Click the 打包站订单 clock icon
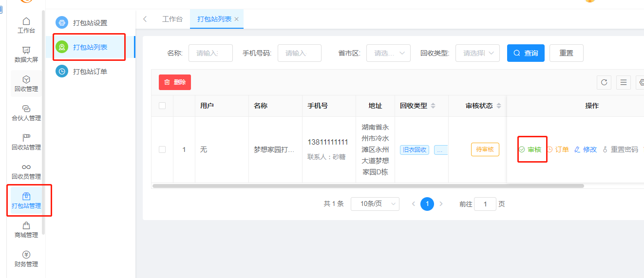The height and width of the screenshot is (278, 644). (62, 71)
